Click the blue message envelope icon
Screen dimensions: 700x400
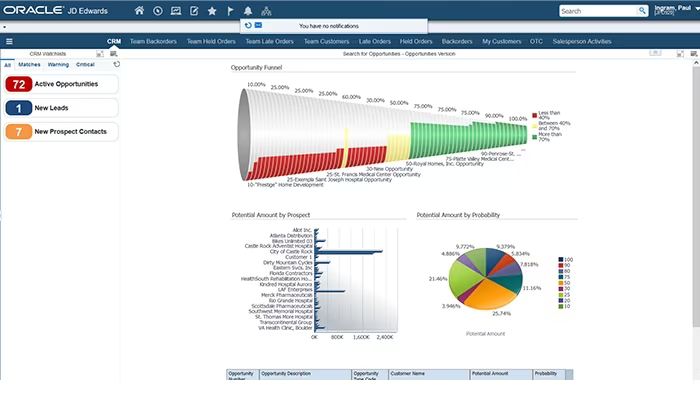tap(258, 25)
